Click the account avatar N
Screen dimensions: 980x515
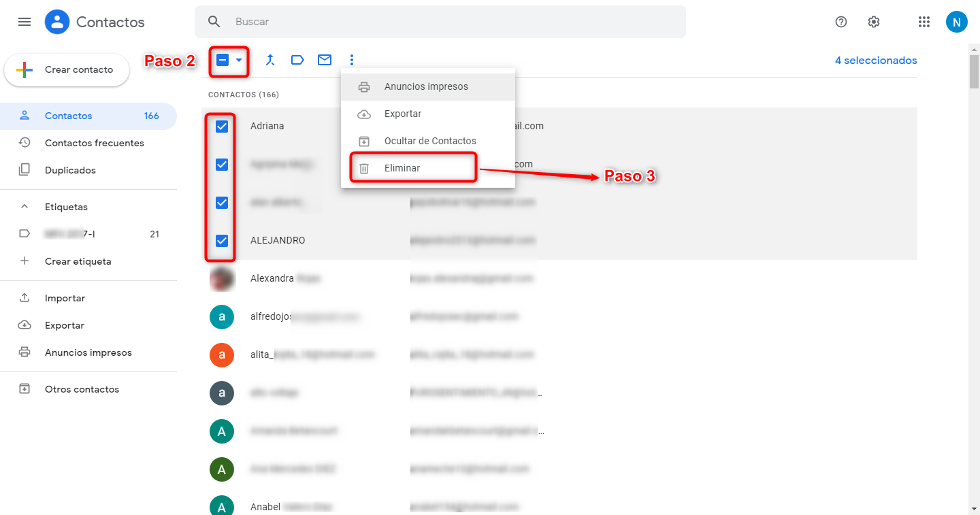(957, 21)
